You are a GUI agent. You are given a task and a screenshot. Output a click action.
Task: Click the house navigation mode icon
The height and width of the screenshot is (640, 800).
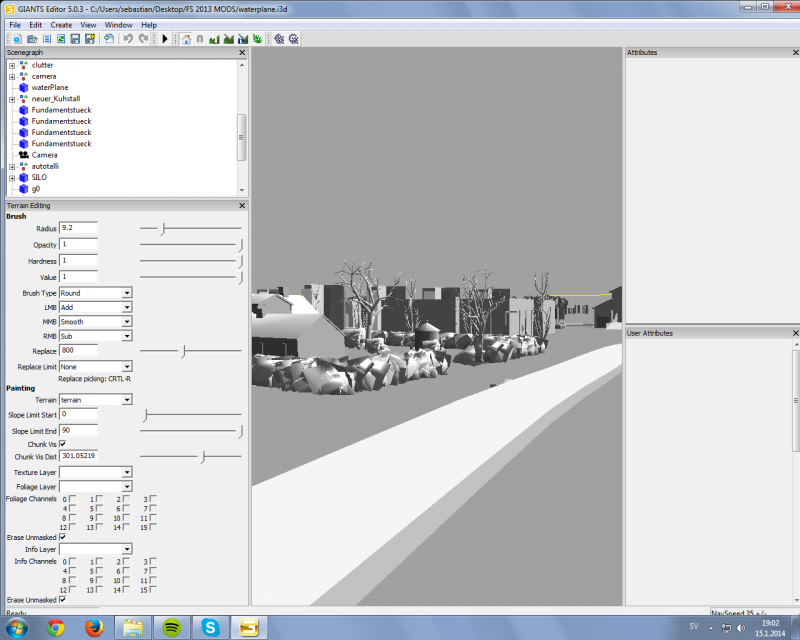click(x=186, y=39)
